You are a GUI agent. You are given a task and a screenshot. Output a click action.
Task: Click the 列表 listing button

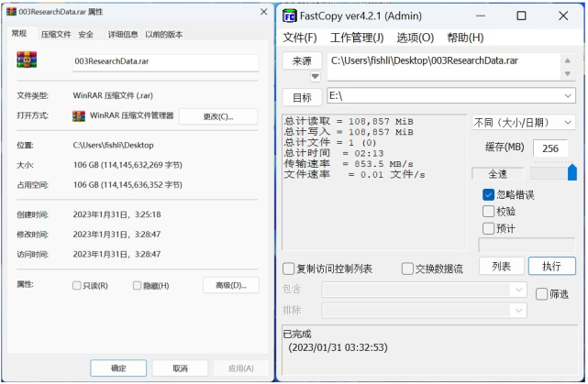coord(502,267)
